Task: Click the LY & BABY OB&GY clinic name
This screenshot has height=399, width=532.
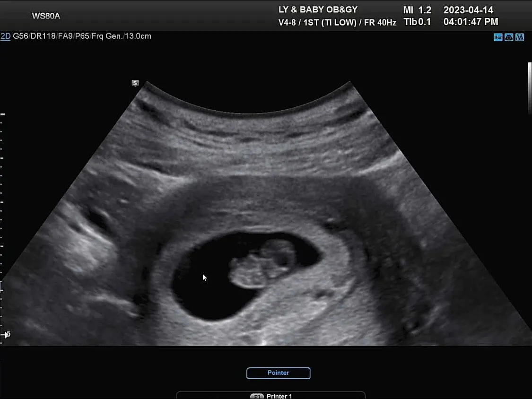Action: pyautogui.click(x=318, y=9)
